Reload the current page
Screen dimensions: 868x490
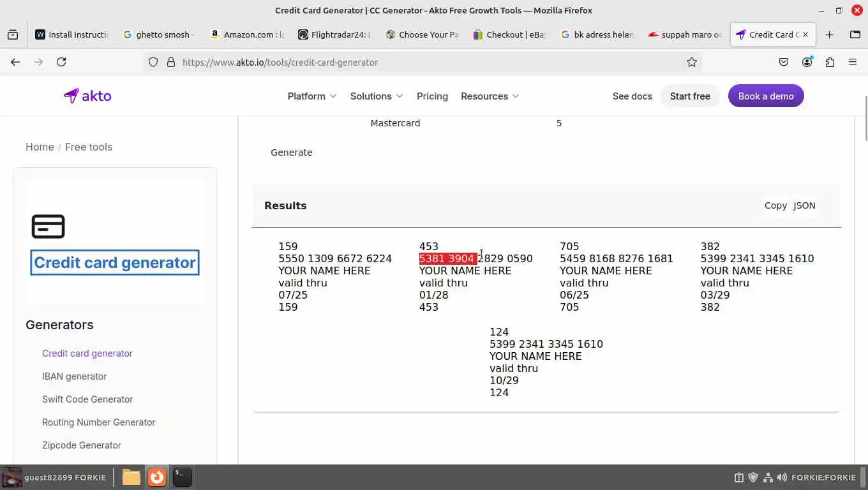click(61, 62)
